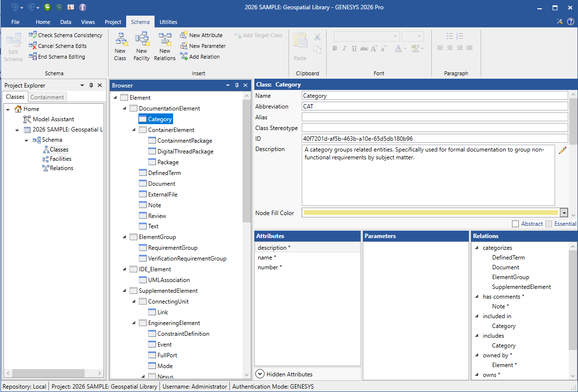
Task: Click the New Class icon
Action: (120, 47)
